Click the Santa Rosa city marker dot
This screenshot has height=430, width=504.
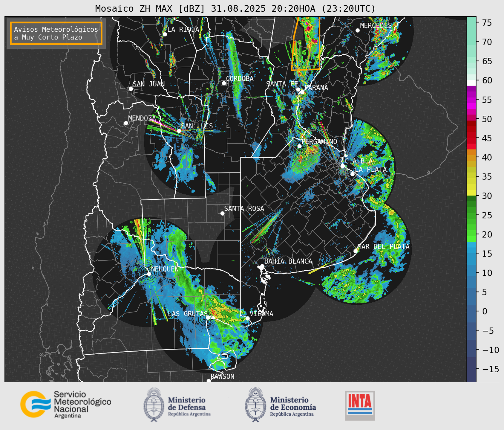point(222,213)
